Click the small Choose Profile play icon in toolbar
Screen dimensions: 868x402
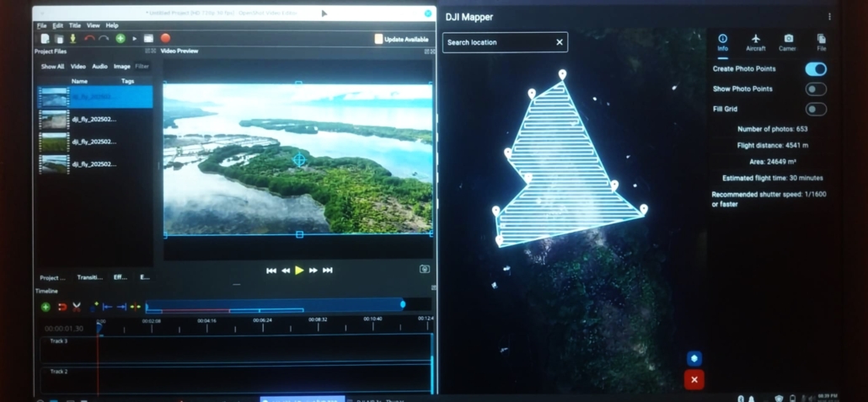click(x=135, y=39)
